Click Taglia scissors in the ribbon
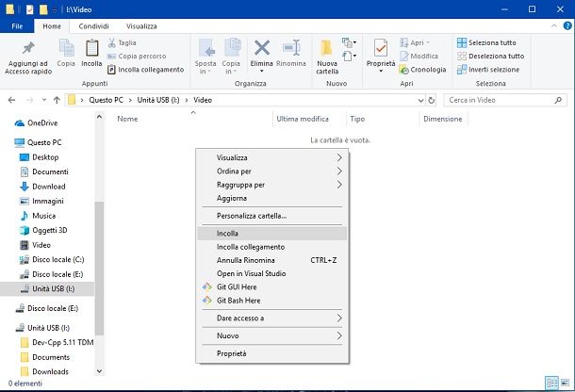Viewport: 575px width, 392px height. pos(123,42)
